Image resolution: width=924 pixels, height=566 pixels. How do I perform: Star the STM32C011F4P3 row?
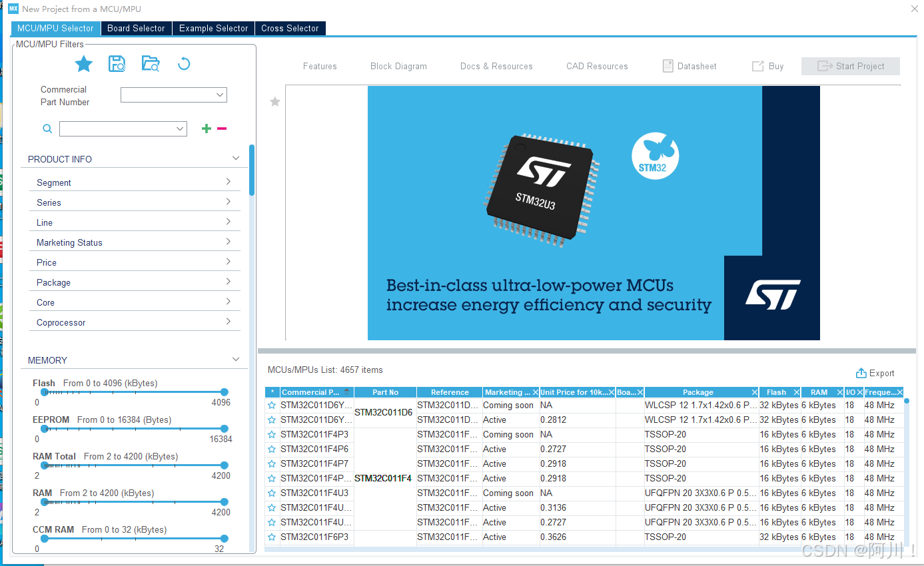click(272, 434)
